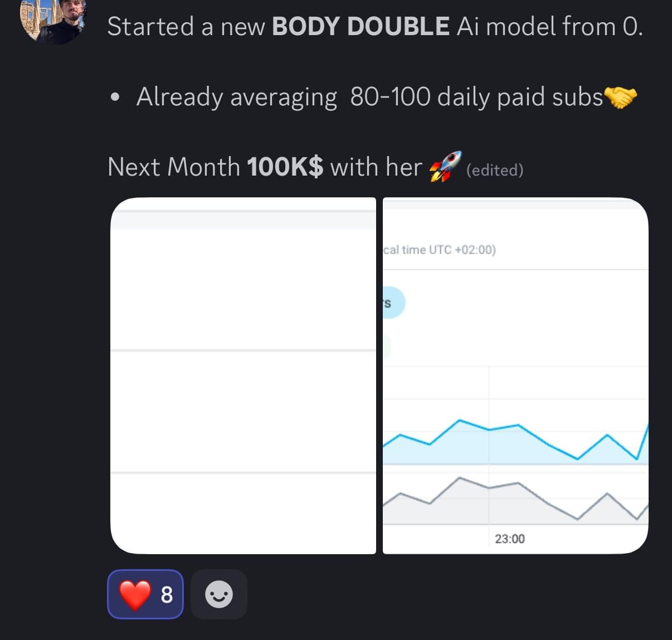This screenshot has width=672, height=640.
Task: Click the light blue shaded chart area
Action: pos(501,449)
